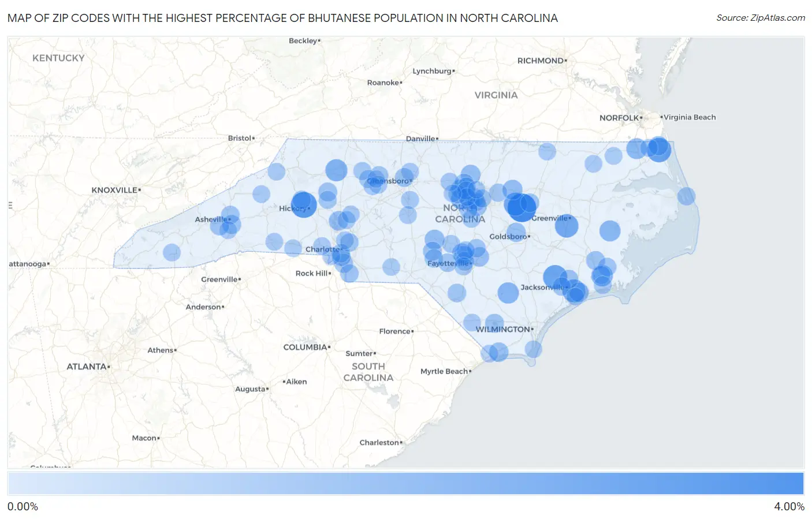Click the Sumter city label
The height and width of the screenshot is (519, 812).
(359, 353)
